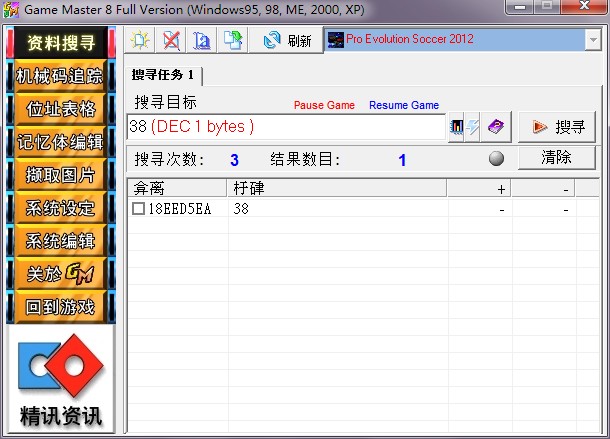The image size is (610, 439).
Task: Click the 精讯资讯 logo image
Action: pos(61,379)
